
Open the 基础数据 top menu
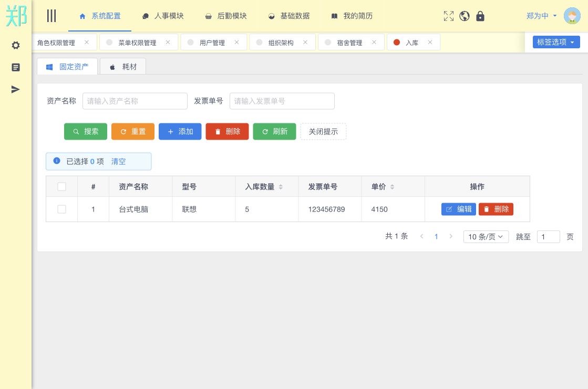(x=289, y=16)
